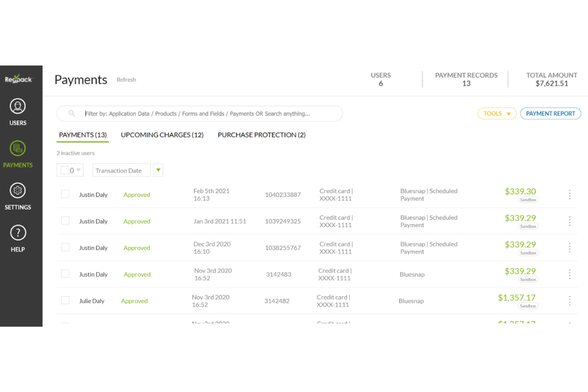Open the three-dot menu on Julie Daly's payment
588x392 pixels.
[570, 301]
